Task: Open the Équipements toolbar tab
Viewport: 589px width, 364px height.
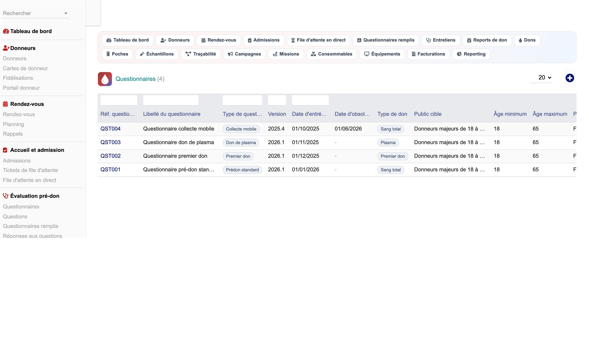Action: pos(382,54)
